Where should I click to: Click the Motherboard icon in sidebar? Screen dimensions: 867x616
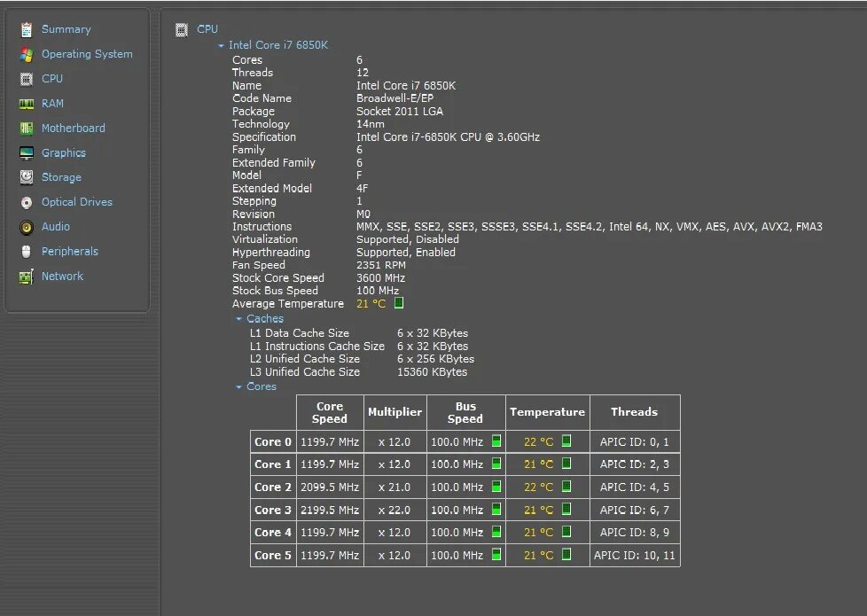coord(27,129)
